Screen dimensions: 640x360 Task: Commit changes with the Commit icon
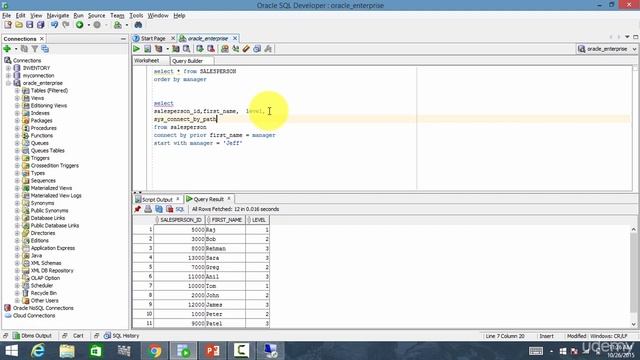(200, 49)
